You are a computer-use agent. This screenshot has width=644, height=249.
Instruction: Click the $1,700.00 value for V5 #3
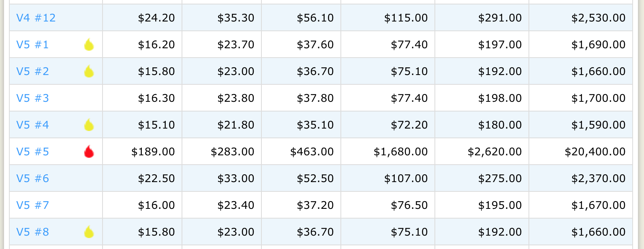click(x=598, y=98)
